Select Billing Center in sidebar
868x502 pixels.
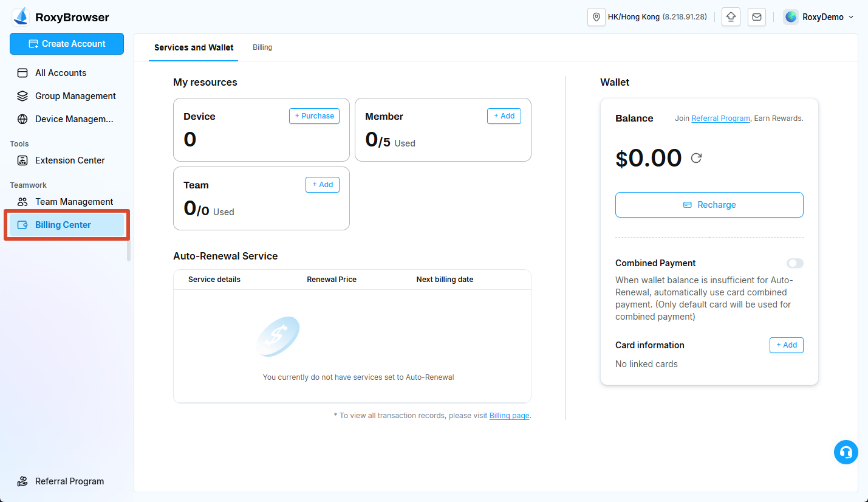tap(67, 225)
